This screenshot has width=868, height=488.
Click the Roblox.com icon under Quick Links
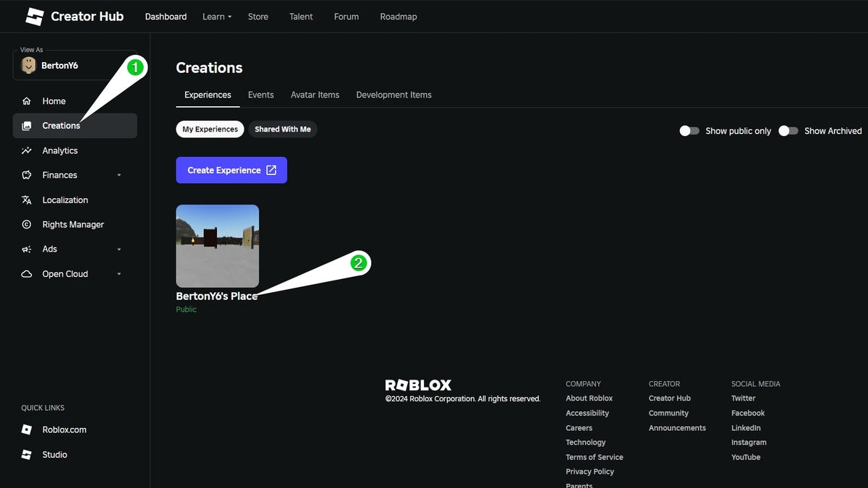[x=27, y=429]
